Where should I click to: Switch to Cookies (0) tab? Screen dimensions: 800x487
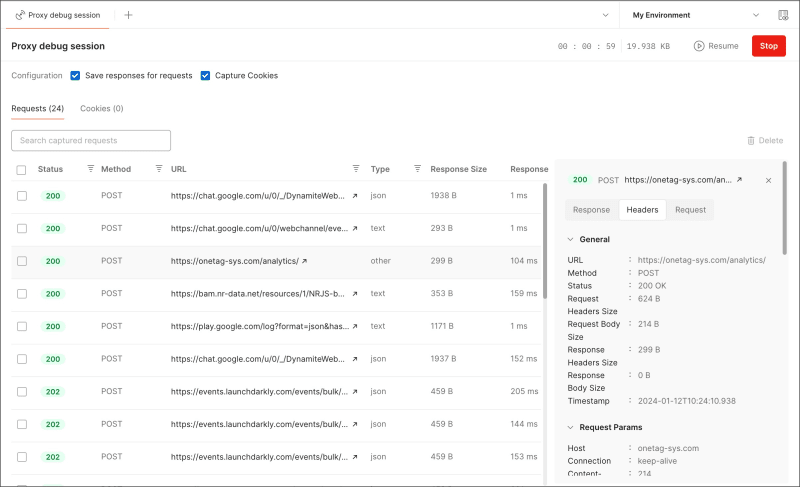(x=102, y=109)
